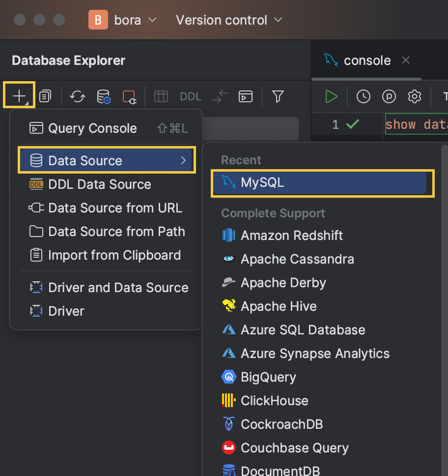Click the Refresh icon in Database Explorer

click(x=78, y=96)
